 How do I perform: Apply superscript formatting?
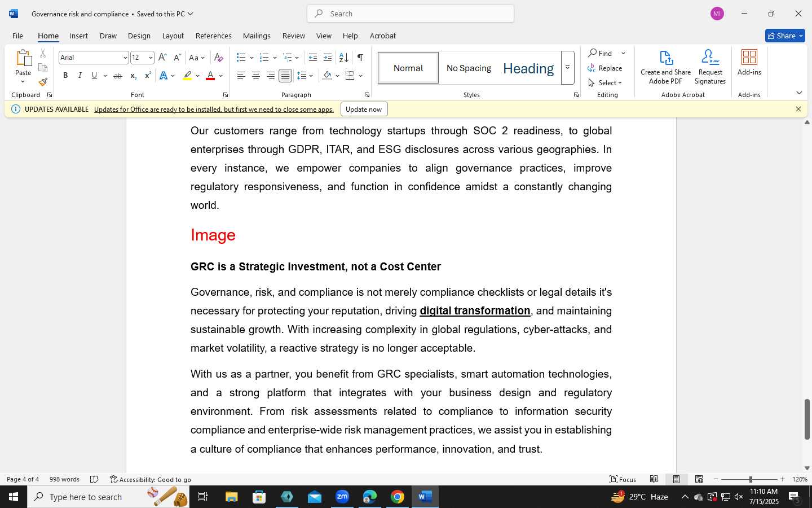(148, 76)
